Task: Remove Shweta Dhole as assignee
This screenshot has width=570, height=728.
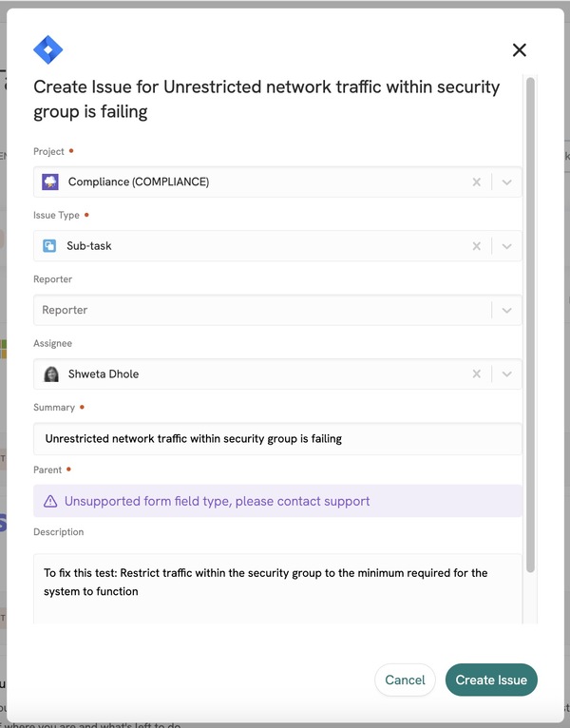Action: [476, 374]
